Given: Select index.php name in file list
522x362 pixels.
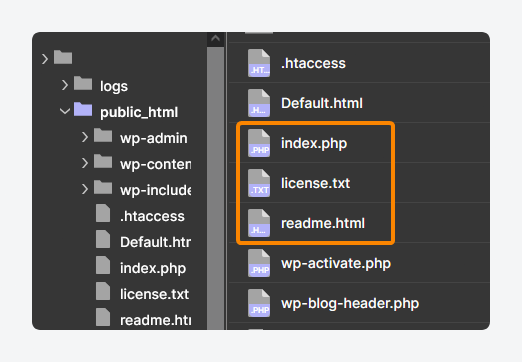Looking at the screenshot, I should [314, 143].
